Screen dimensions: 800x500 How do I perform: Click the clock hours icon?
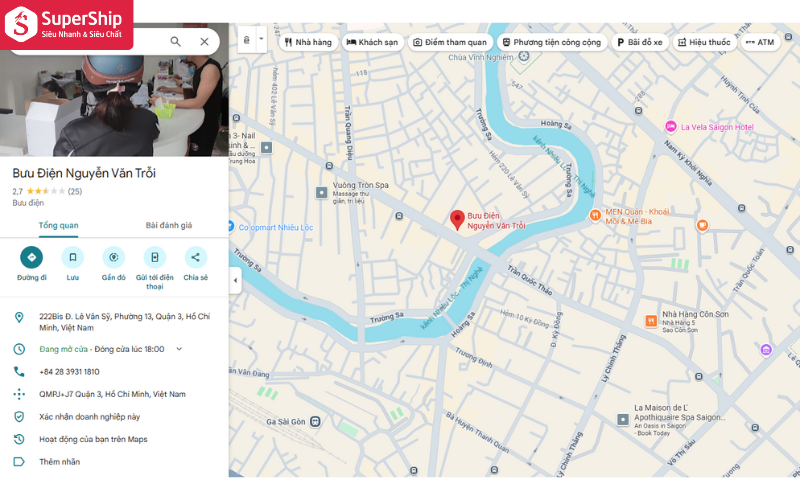pyautogui.click(x=19, y=349)
